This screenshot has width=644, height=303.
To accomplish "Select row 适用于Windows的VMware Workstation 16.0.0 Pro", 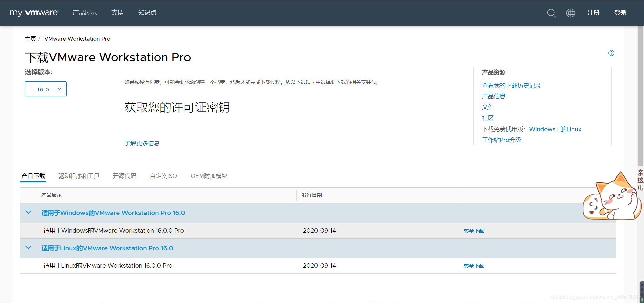I will coord(318,231).
